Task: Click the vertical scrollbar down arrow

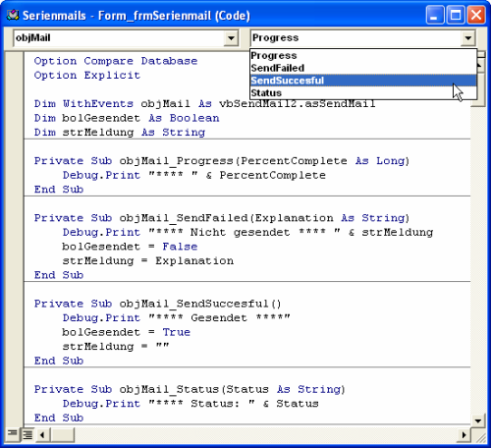Action: coord(478,420)
